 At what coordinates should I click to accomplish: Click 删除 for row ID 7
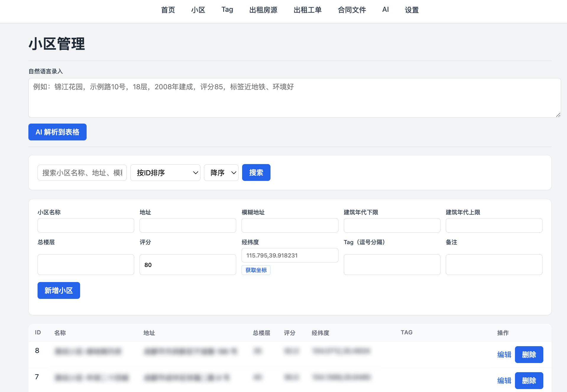click(529, 381)
